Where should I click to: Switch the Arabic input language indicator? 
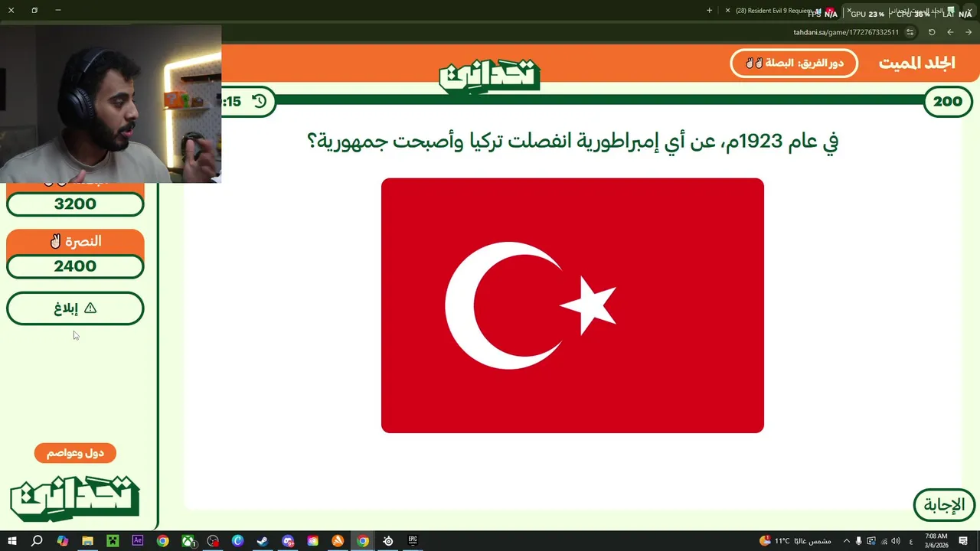click(911, 541)
